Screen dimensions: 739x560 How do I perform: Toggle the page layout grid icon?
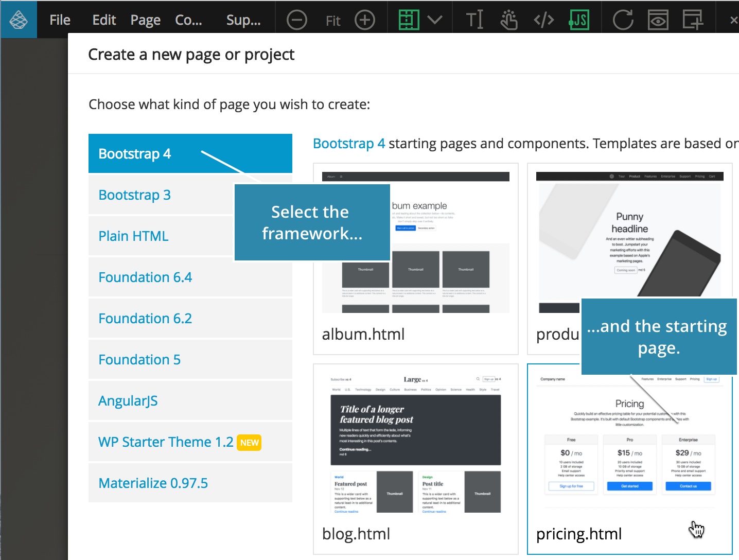tap(409, 20)
